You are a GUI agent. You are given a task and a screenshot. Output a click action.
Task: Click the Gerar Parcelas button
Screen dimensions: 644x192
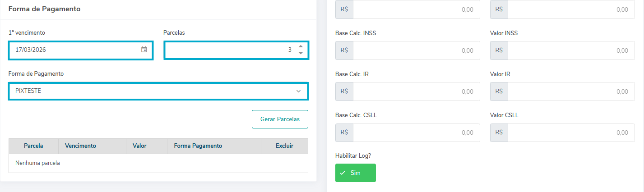[x=280, y=119]
